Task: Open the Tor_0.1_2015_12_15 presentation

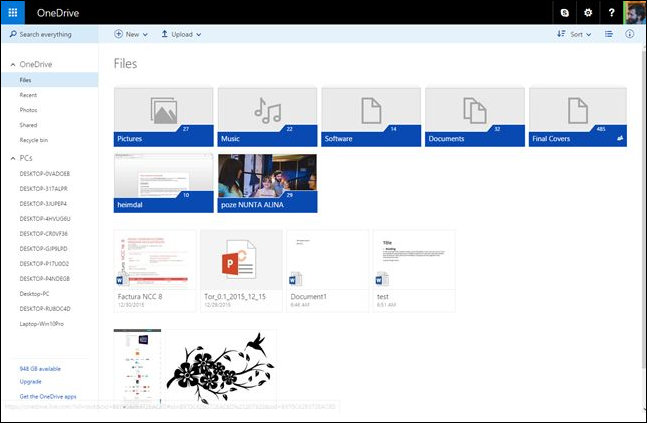Action: click(241, 271)
